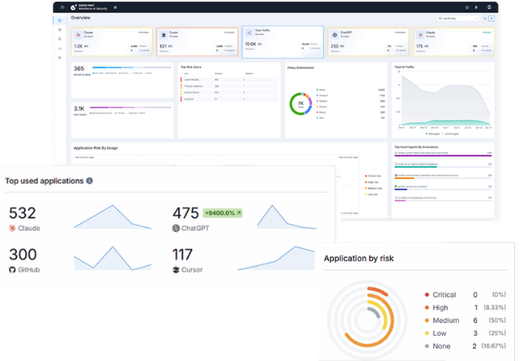This screenshot has width=523, height=361.
Task: Open the settings gear next to logo
Action: click(x=115, y=7)
